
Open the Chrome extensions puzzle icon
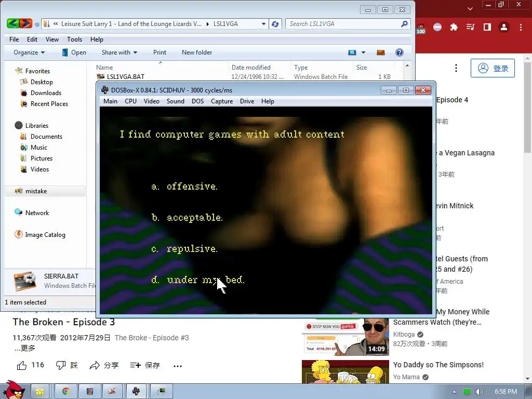pos(454,27)
